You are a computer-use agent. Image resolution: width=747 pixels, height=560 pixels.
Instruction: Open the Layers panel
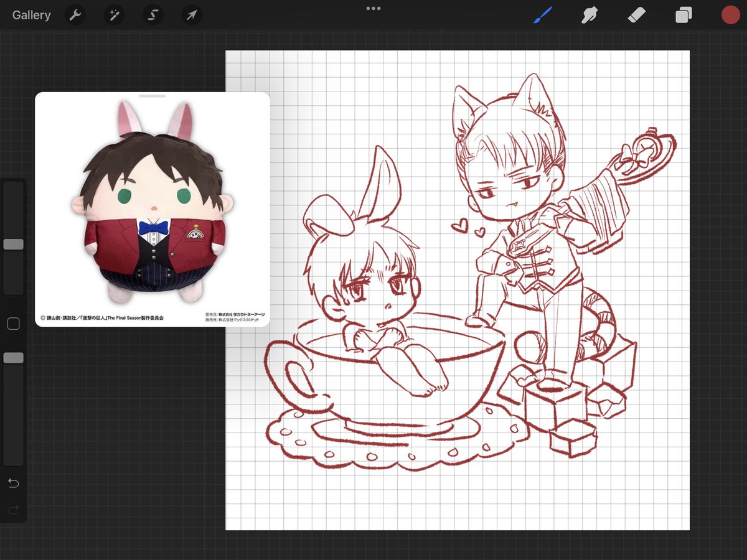[684, 15]
